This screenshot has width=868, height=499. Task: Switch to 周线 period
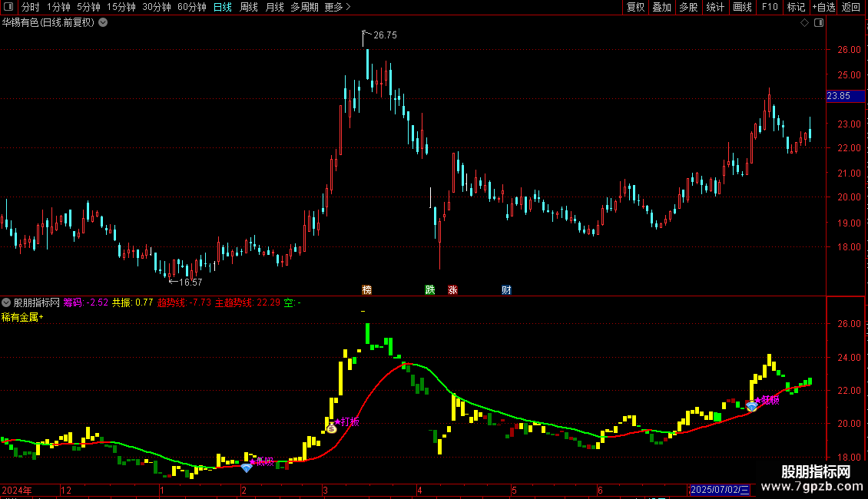click(249, 7)
